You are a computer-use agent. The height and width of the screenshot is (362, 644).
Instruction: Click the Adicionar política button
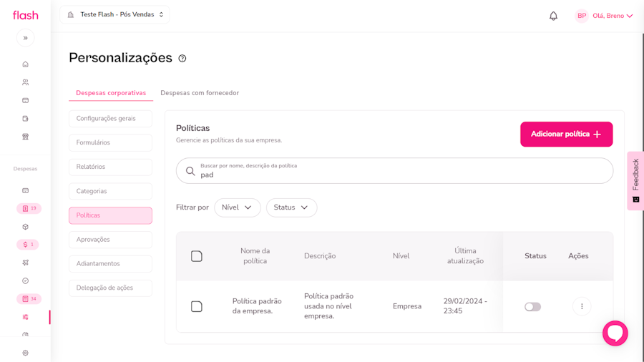pos(566,134)
